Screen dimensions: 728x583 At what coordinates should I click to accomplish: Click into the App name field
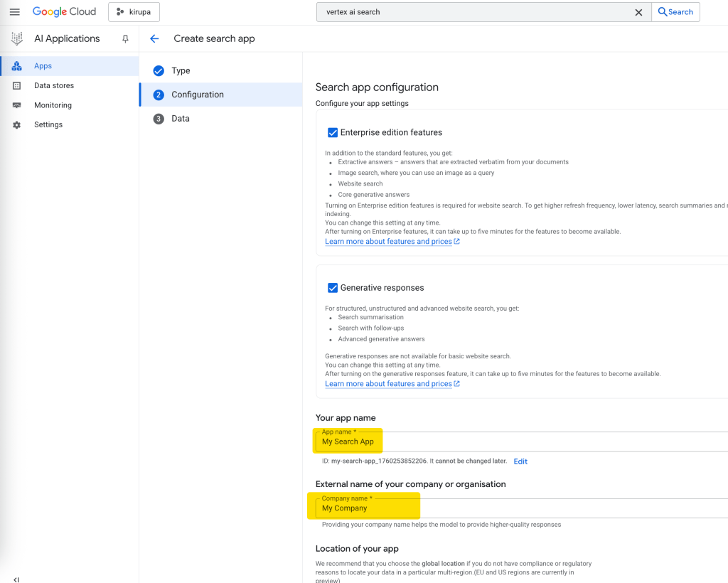click(x=498, y=442)
